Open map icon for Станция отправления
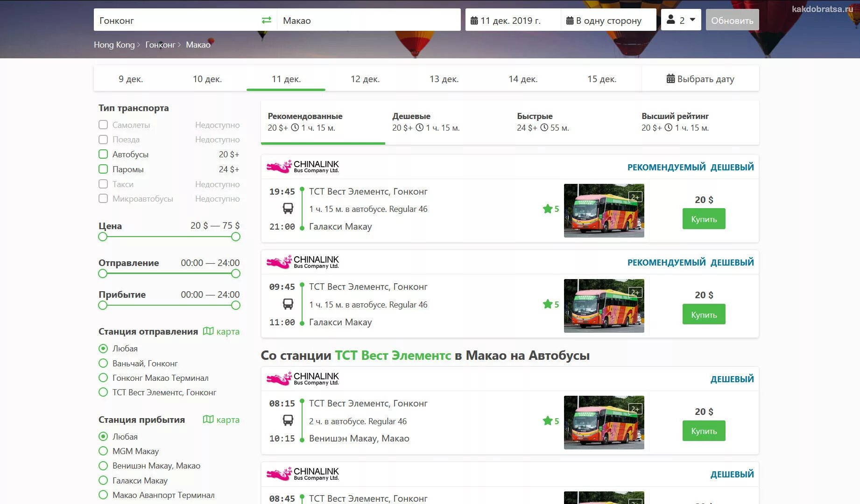This screenshot has height=504, width=860. point(208,331)
